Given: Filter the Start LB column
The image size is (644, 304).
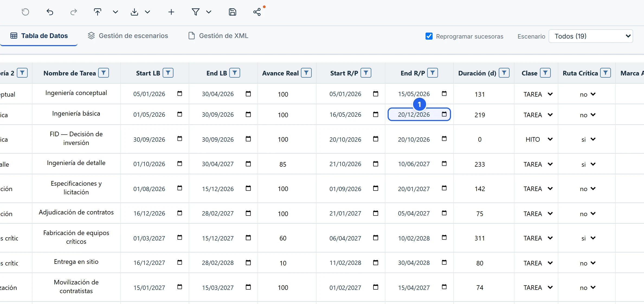Looking at the screenshot, I should pos(168,73).
